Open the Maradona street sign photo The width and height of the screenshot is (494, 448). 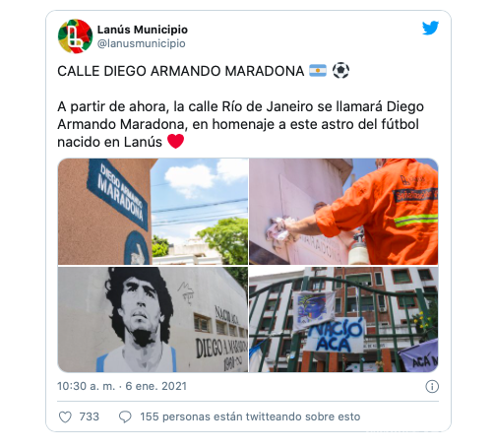coord(153,212)
